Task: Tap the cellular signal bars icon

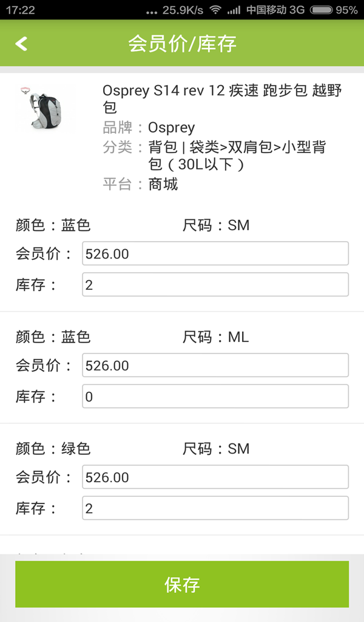Action: tap(233, 10)
